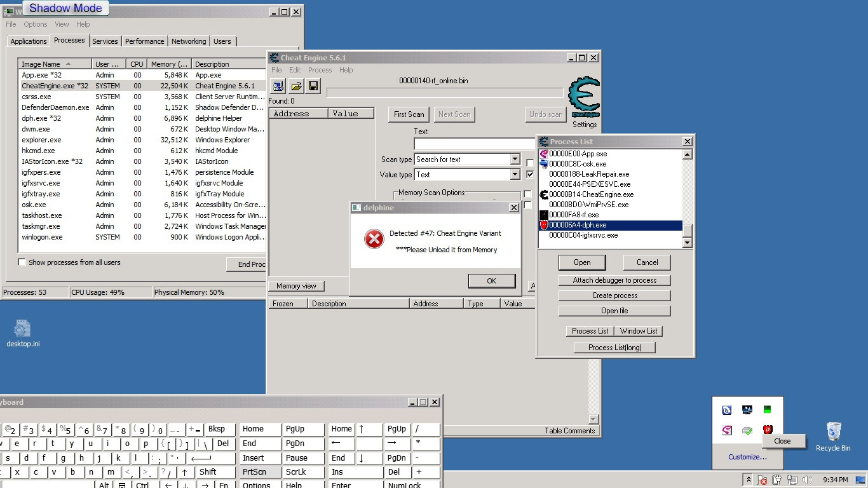Click the Create process button
The height and width of the screenshot is (488, 868).
point(614,295)
